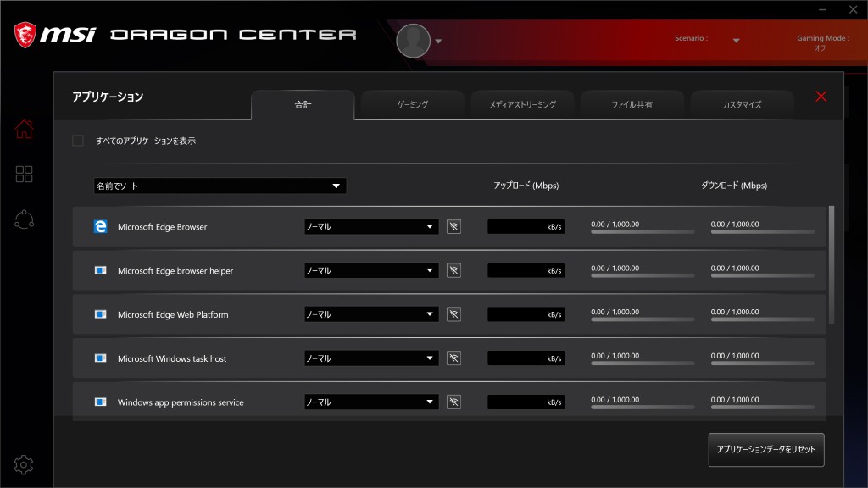Open priority dropdown for Windows app permissions service

[x=371, y=402]
